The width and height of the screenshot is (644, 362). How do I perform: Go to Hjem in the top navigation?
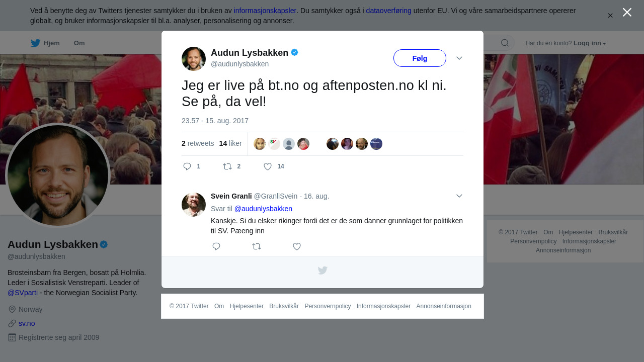(x=45, y=43)
